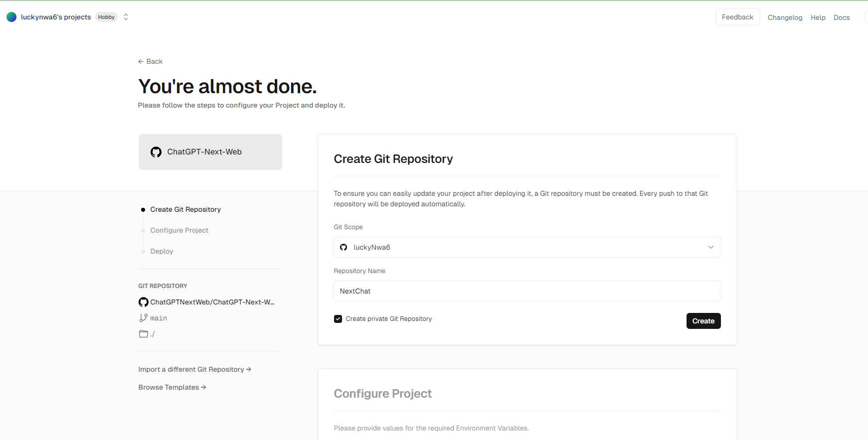Click the black Create button
Image resolution: width=868 pixels, height=440 pixels.
(x=703, y=321)
